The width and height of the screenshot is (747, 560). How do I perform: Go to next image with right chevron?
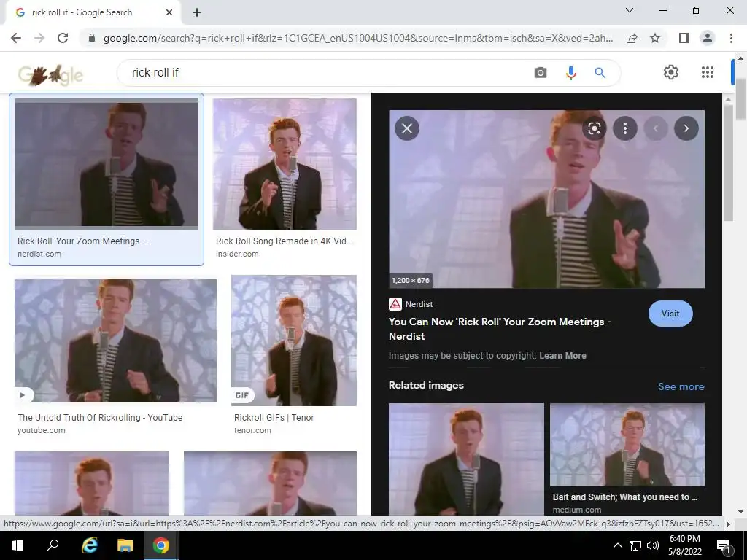click(x=686, y=128)
